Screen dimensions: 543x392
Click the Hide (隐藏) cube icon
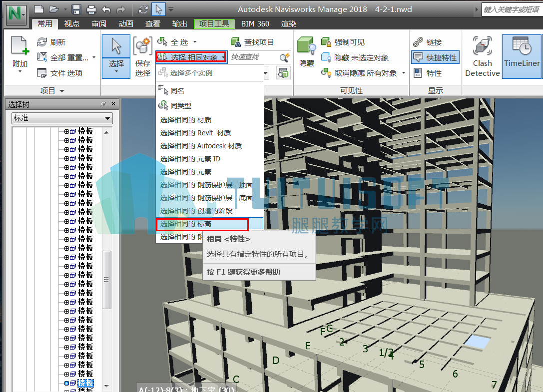click(306, 46)
